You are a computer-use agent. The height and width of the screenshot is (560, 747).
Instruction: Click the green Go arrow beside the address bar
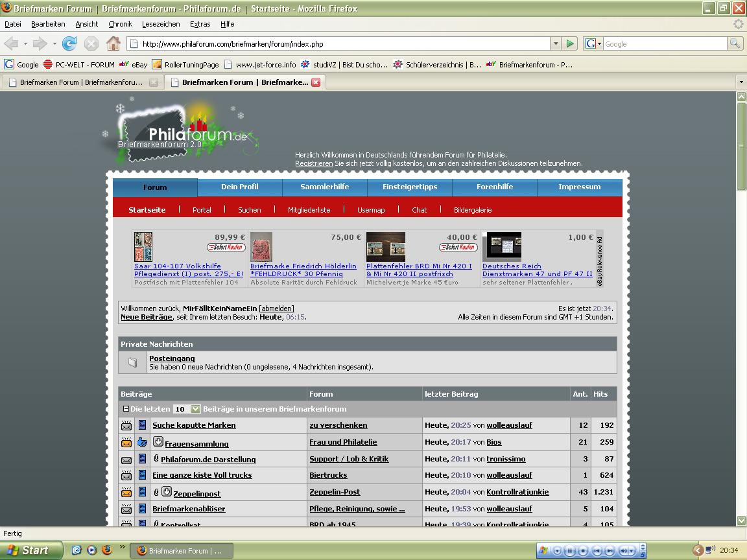point(570,43)
